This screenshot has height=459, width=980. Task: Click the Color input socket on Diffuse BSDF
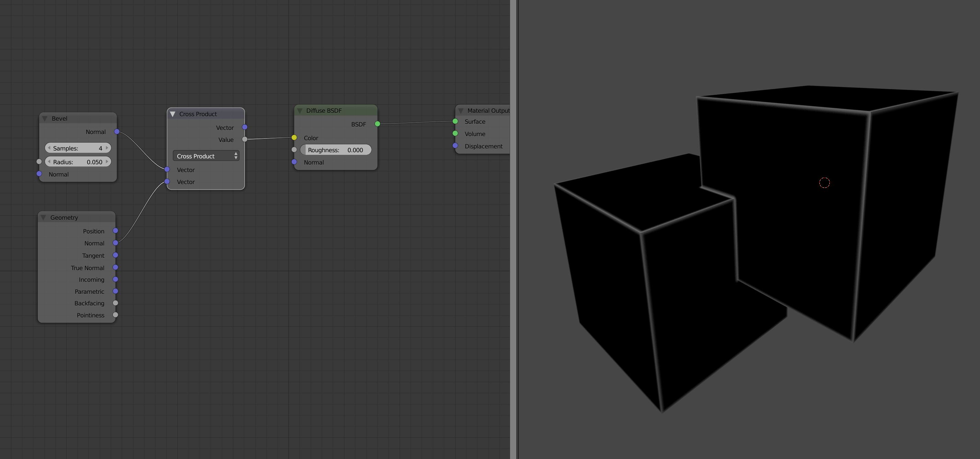click(294, 138)
